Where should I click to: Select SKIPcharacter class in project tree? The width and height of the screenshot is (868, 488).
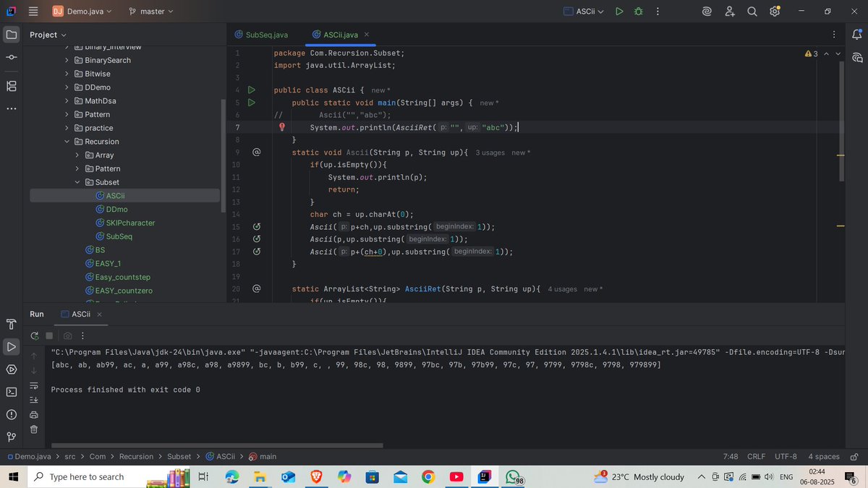tap(130, 223)
